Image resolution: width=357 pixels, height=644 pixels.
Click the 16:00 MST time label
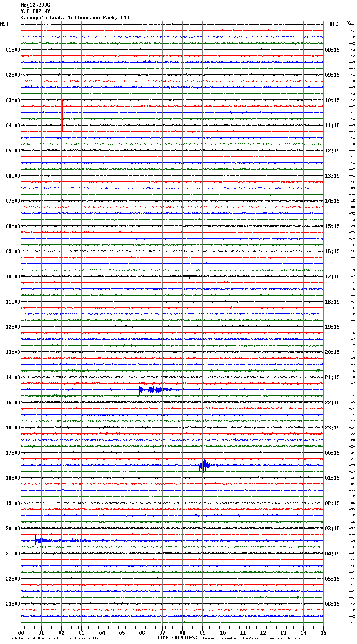tap(13, 428)
